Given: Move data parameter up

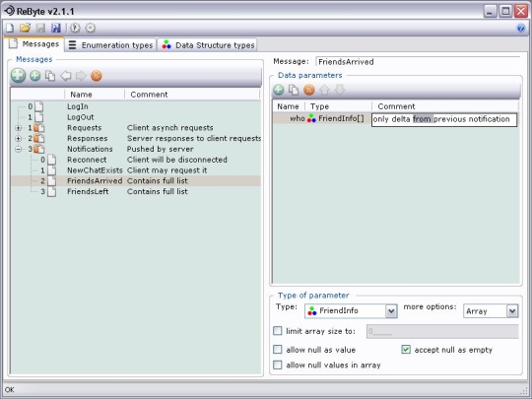Looking at the screenshot, I should coord(324,90).
